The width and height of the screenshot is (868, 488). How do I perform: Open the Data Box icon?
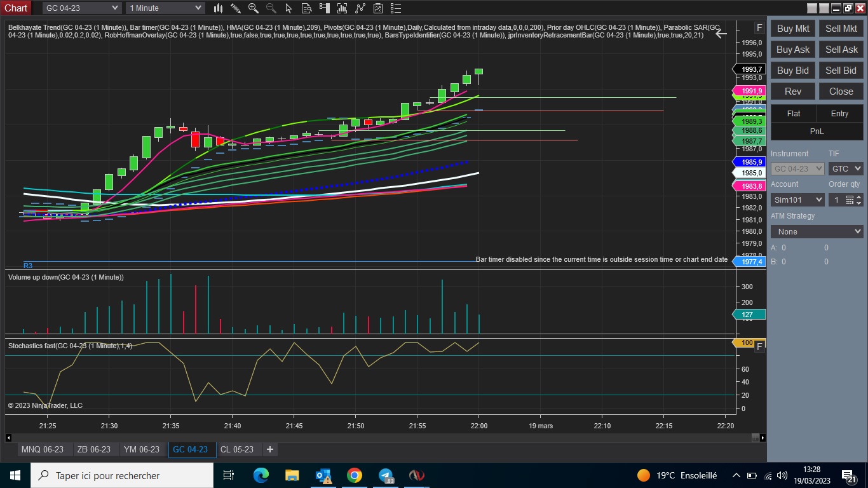(307, 8)
